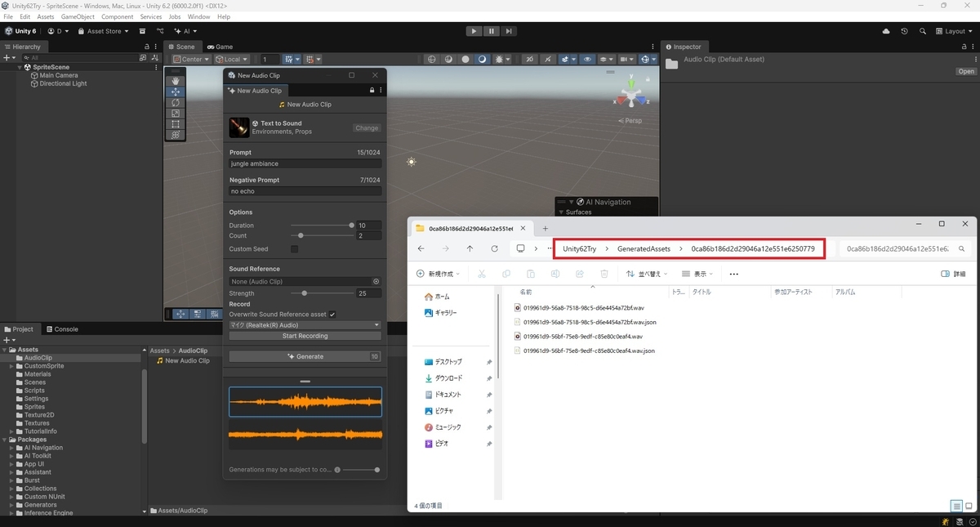
Task: Uncheck Overwrite Sound Reference asset
Action: 332,314
